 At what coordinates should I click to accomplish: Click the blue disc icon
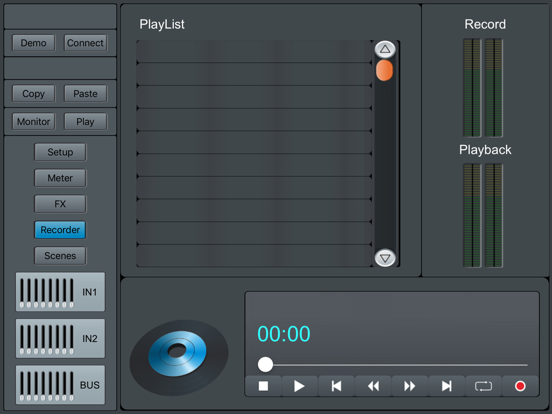[x=177, y=353]
